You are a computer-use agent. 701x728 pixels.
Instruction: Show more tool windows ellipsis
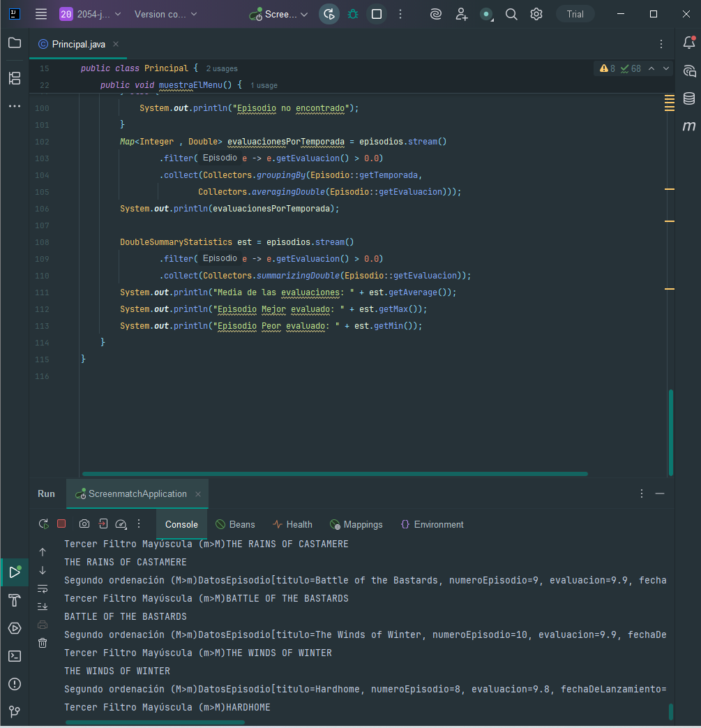(15, 106)
